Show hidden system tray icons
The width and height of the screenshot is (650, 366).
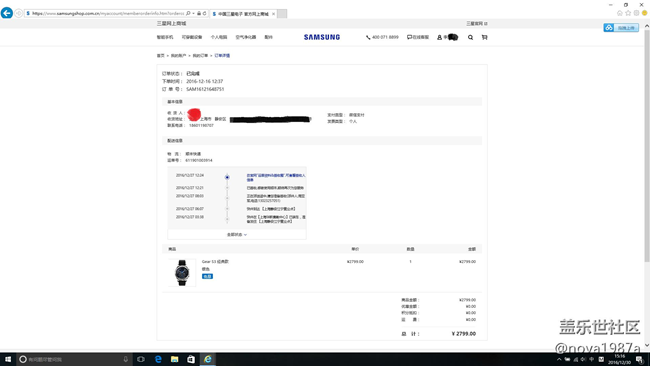(x=559, y=359)
